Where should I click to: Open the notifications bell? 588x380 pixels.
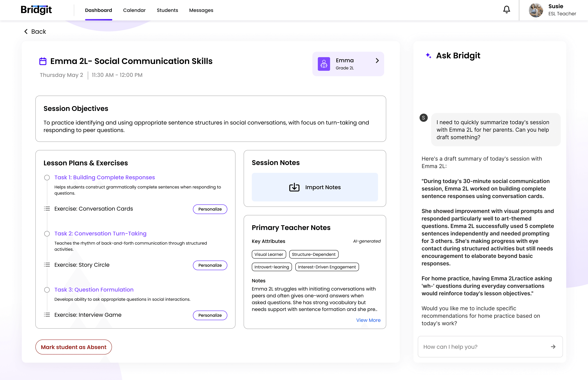[x=506, y=10]
